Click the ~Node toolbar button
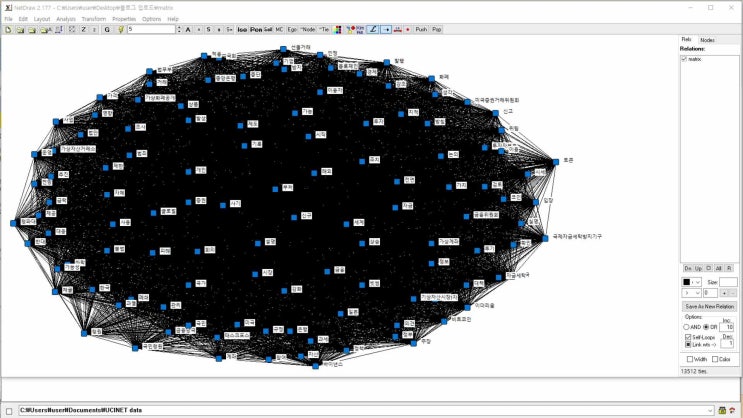 (308, 29)
